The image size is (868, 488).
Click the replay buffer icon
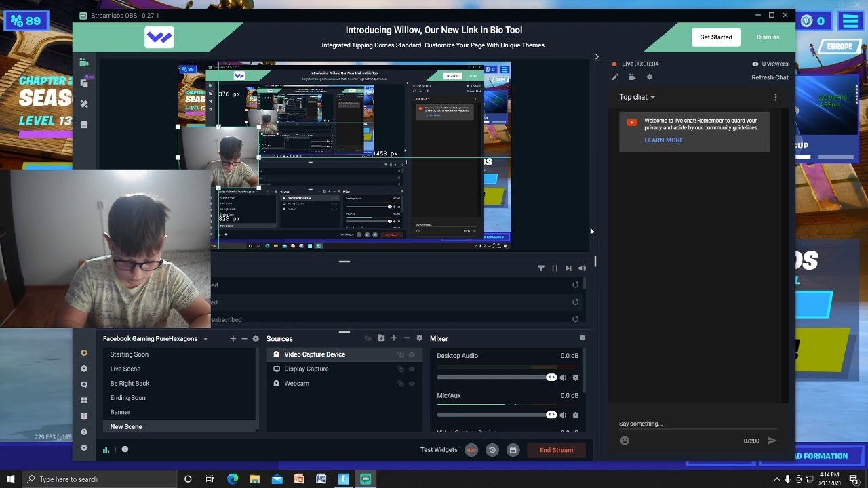point(492,450)
